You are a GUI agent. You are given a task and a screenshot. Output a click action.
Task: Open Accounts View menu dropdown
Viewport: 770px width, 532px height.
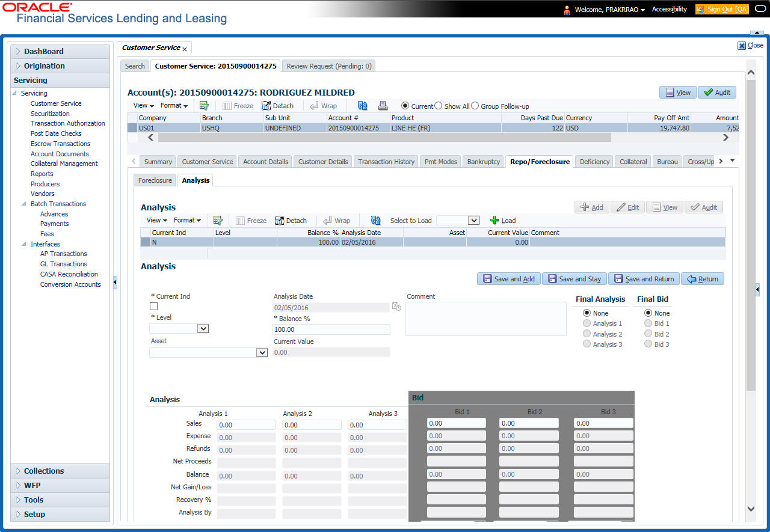point(143,105)
